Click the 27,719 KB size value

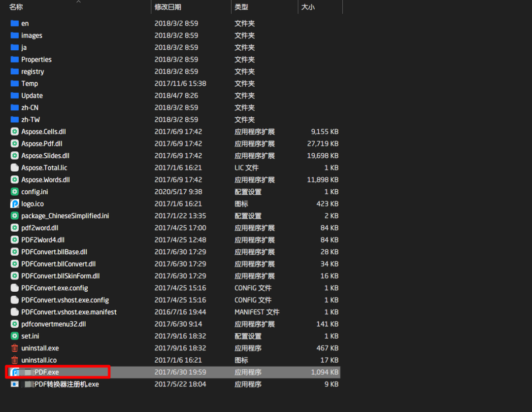tap(323, 143)
